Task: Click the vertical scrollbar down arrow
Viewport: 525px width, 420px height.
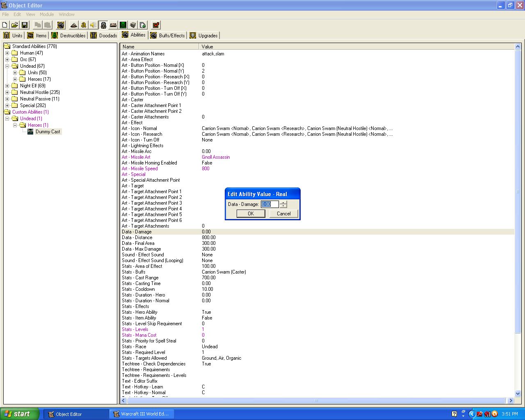Action: tap(518, 393)
